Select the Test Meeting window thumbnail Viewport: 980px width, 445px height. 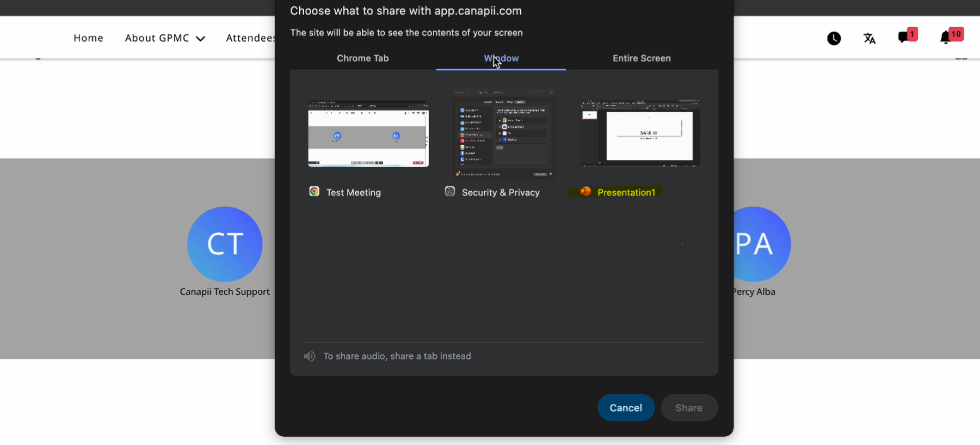tap(368, 133)
